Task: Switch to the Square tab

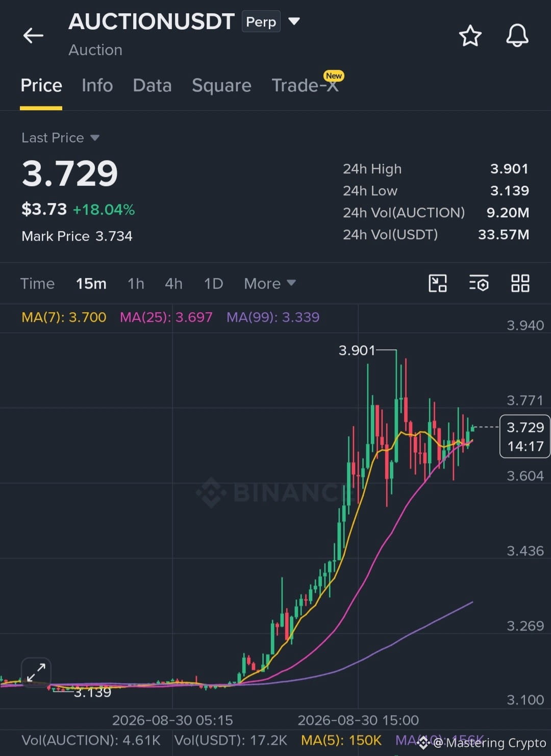Action: 221,85
